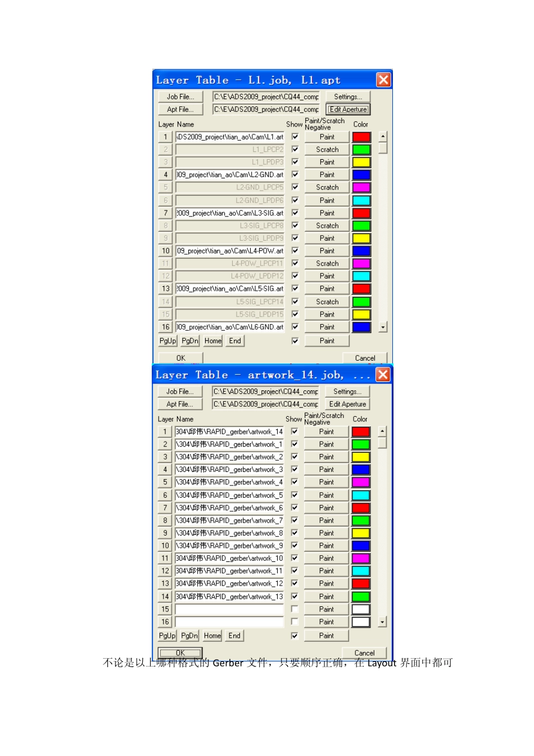The image size is (534, 756).
Task: Click job file path field in L1.job window
Action: (x=266, y=97)
